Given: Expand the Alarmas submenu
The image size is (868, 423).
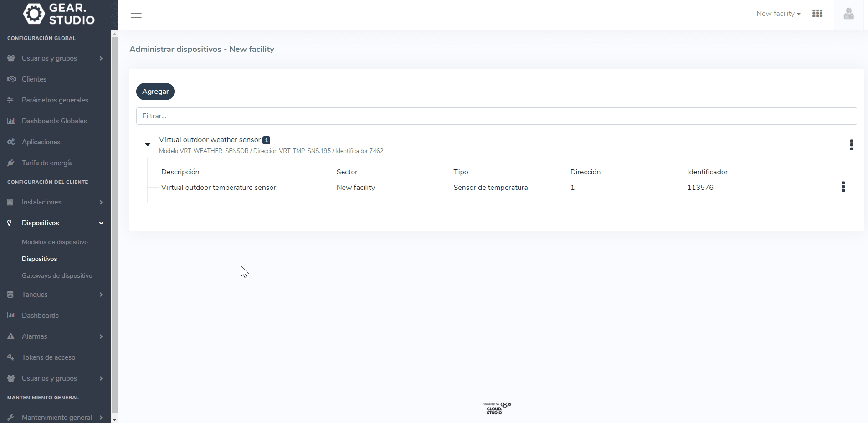Looking at the screenshot, I should tap(55, 336).
